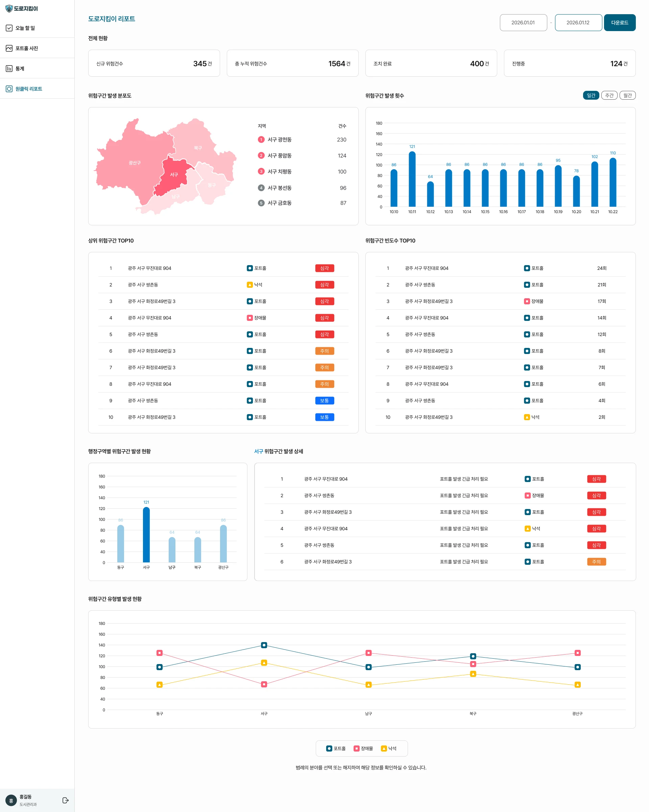Click the rank 1 badge for 서구 광천동
Screen dimensions: 649x812
pyautogui.click(x=261, y=140)
